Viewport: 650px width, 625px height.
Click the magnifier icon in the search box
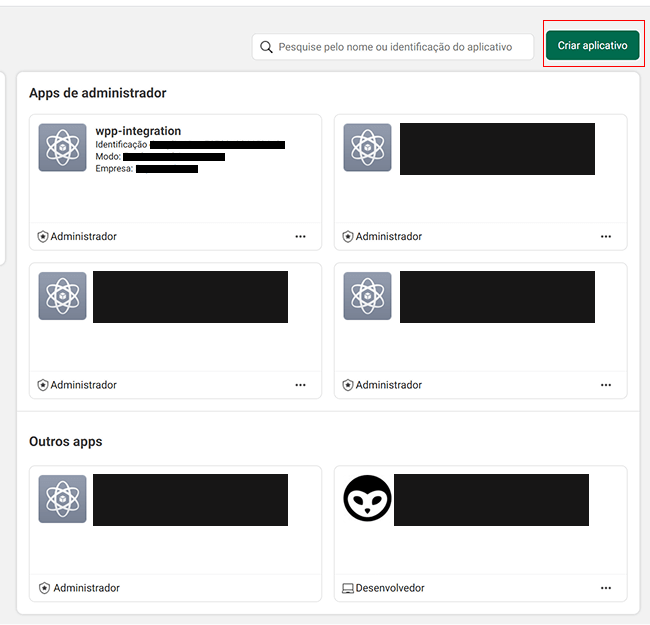click(x=266, y=47)
